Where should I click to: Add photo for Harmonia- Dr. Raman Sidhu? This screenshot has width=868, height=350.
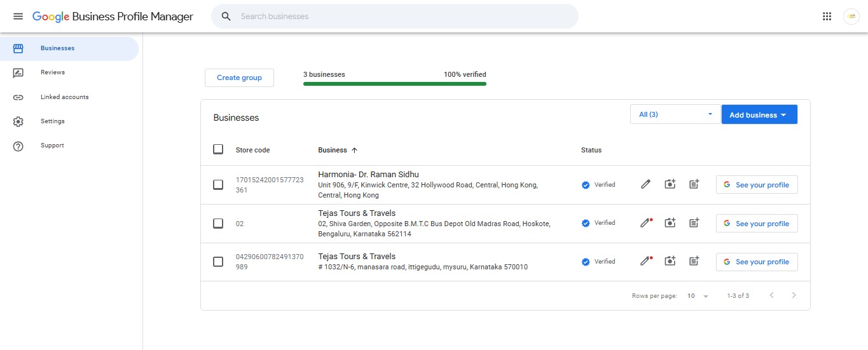coord(670,185)
